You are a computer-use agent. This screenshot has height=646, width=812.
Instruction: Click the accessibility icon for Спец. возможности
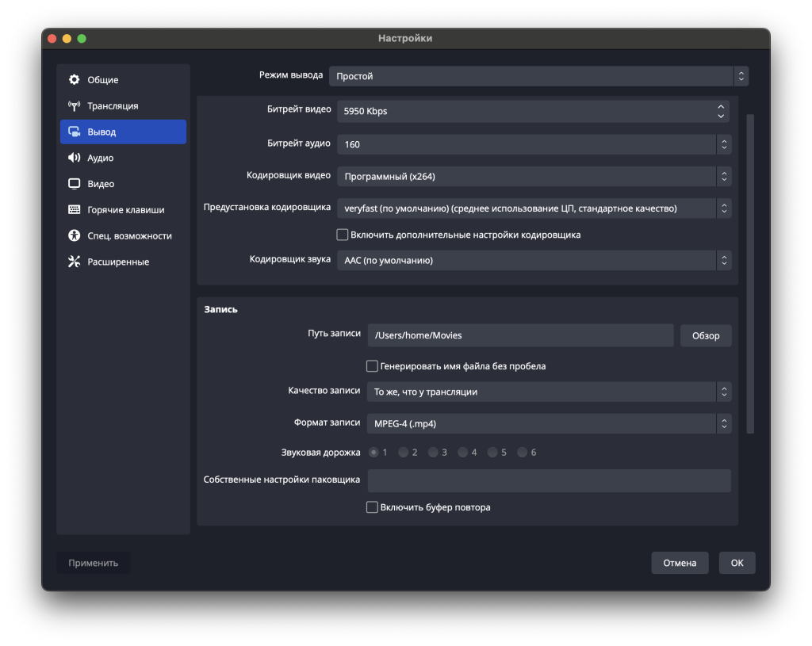(x=74, y=235)
